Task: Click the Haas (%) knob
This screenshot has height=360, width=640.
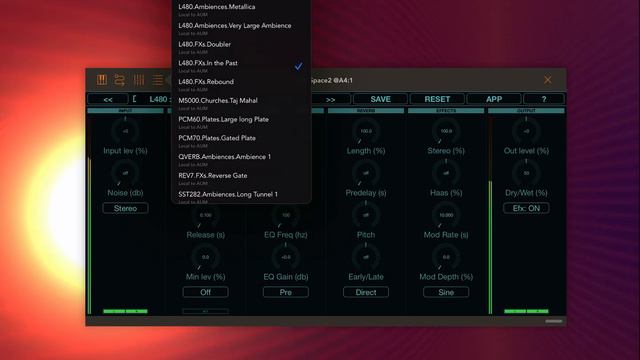Action: tap(446, 173)
